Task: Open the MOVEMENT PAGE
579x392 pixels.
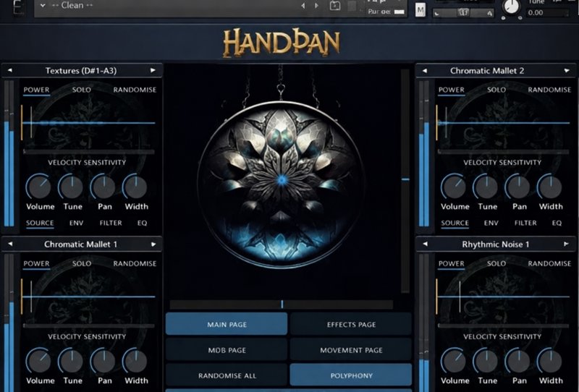Action: (x=351, y=350)
